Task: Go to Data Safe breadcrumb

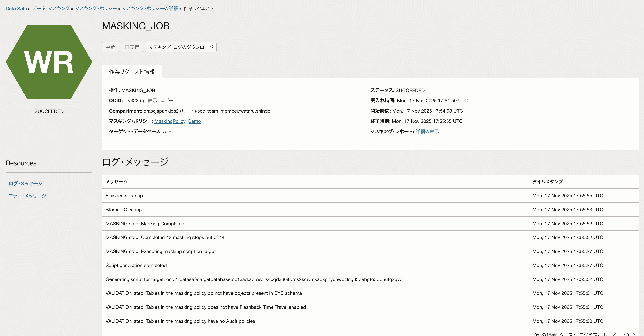Action: pos(16,9)
